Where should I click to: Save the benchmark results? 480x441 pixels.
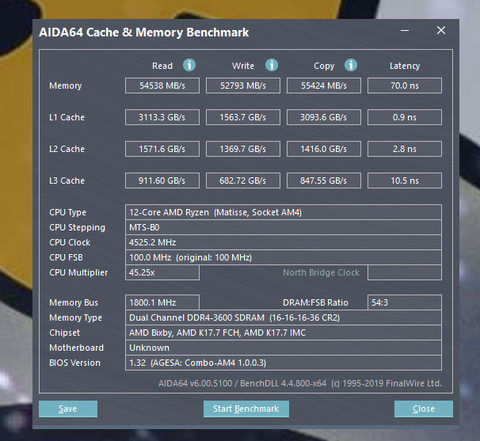pos(68,409)
